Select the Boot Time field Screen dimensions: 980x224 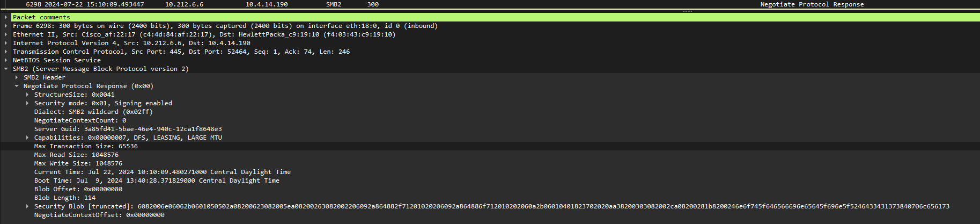(157, 180)
